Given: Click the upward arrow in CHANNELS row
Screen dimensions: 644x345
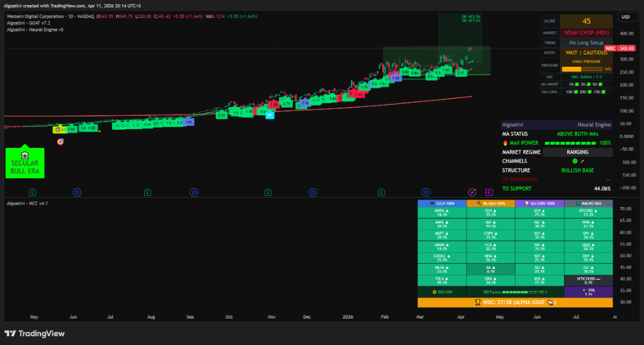Looking at the screenshot, I should (x=582, y=161).
